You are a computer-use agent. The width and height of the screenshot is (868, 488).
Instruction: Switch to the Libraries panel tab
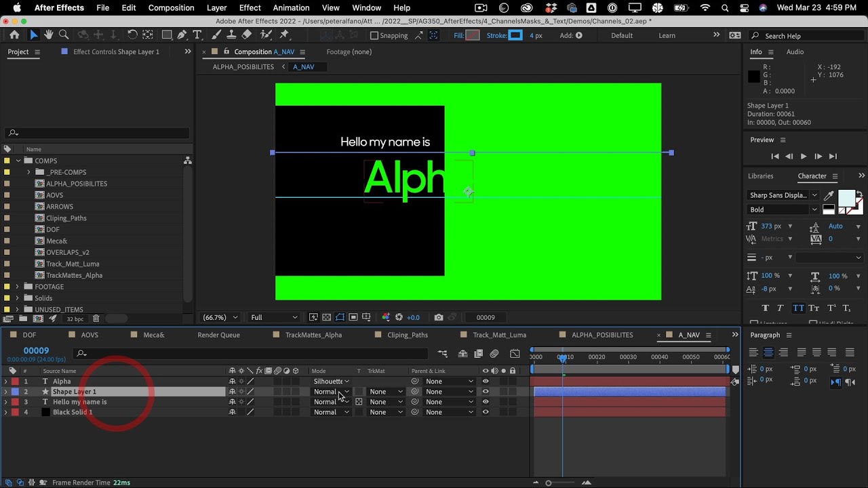(x=760, y=176)
